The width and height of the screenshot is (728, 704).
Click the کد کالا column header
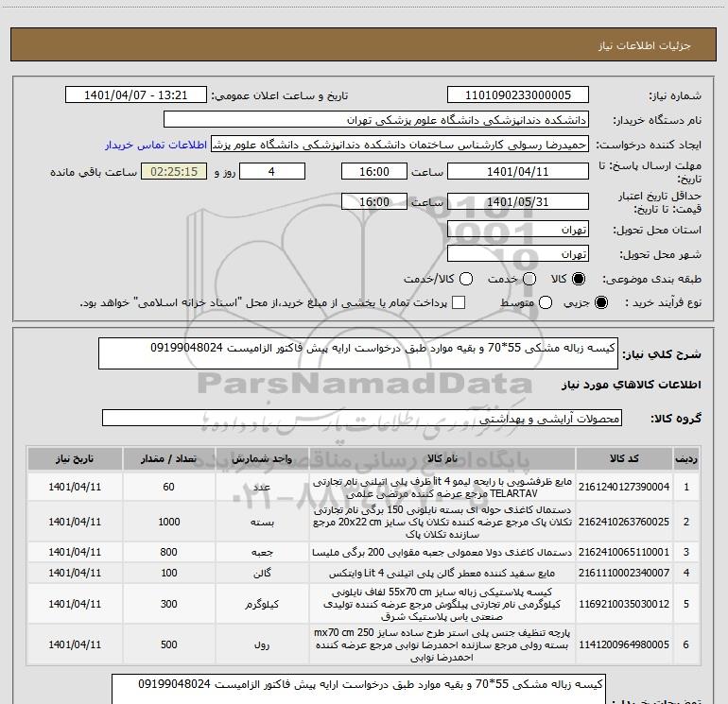coord(624,459)
